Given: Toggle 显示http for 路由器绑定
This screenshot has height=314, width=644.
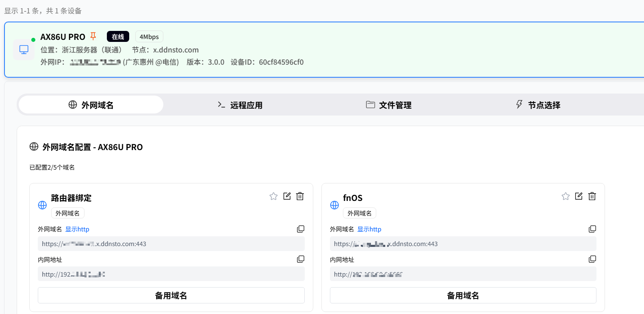Looking at the screenshot, I should pos(77,229).
